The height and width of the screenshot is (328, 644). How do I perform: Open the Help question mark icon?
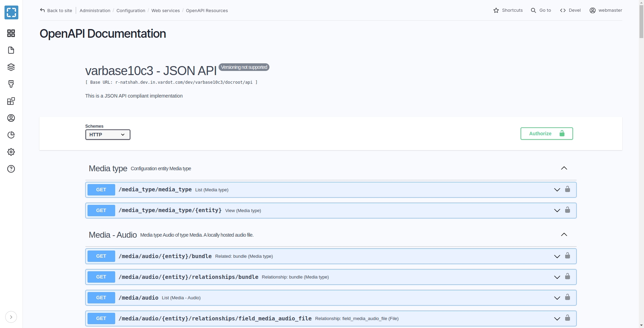(x=11, y=169)
